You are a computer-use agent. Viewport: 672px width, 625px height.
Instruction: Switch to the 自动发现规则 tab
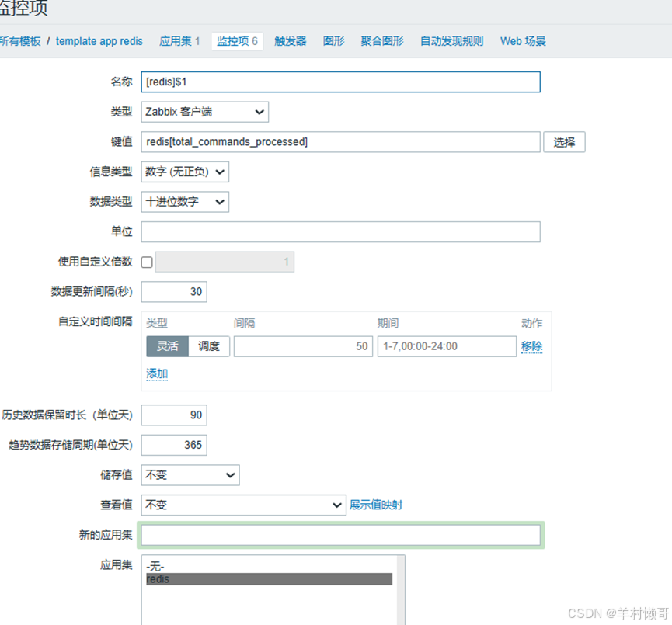pos(451,41)
